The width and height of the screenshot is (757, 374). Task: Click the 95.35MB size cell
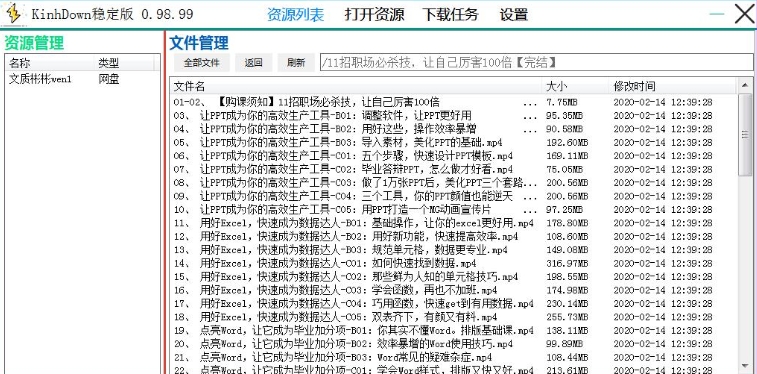pos(564,116)
